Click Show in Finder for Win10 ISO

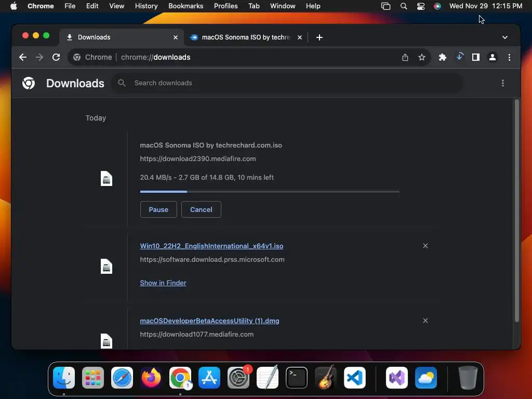(163, 283)
